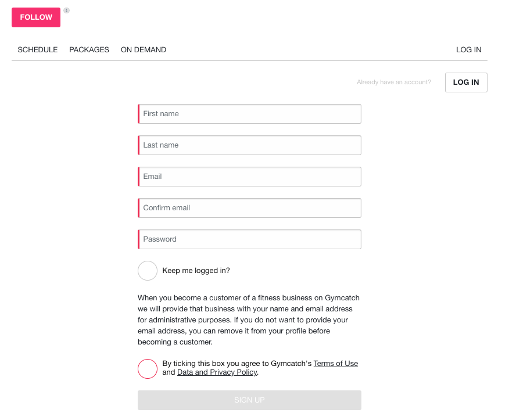Viewport: 509px width, 420px height.
Task: Click the pink FOLLOW button
Action: [x=36, y=17]
